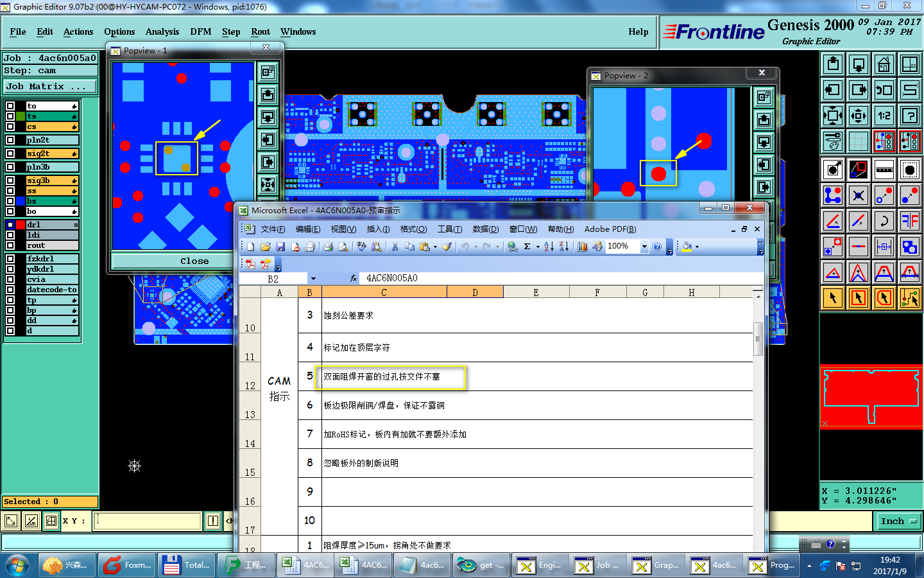Open the Excel zoom 100% dropdown

point(644,247)
